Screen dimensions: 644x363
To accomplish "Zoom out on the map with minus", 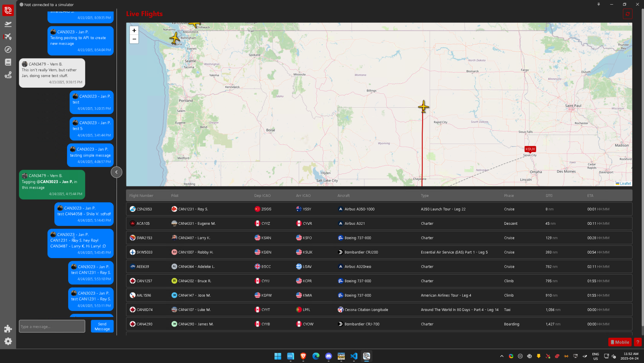I will click(134, 39).
